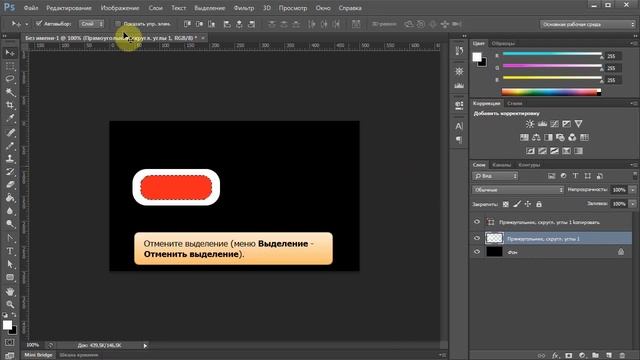Open the layer filter kind dropdown
This screenshot has height=360, width=640.
[495, 176]
